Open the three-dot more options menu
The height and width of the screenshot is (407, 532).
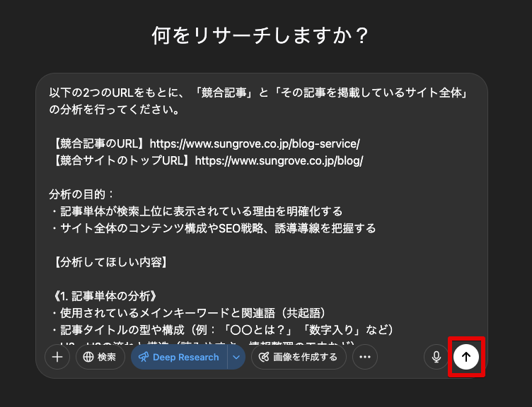(365, 357)
